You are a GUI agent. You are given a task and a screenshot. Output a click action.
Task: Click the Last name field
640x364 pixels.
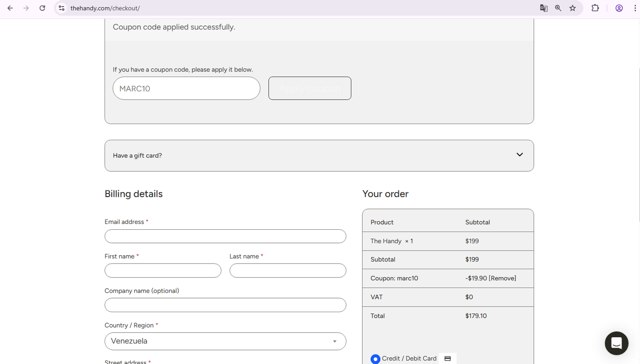288,271
